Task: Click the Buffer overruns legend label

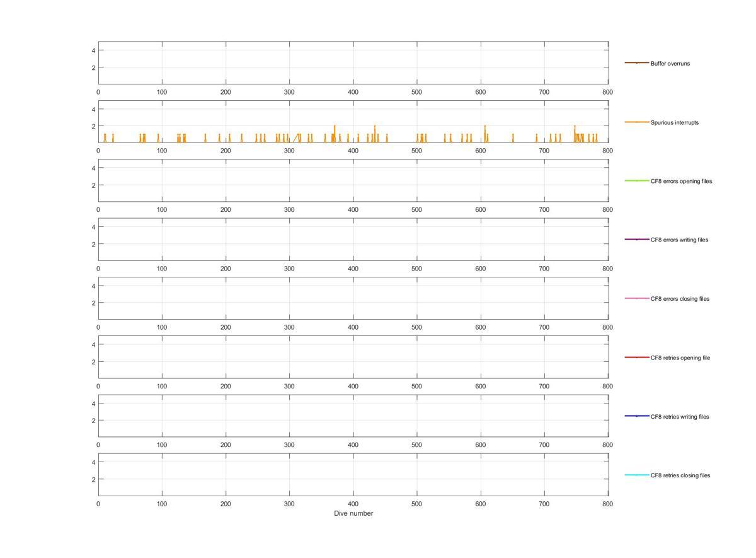Action: pyautogui.click(x=670, y=64)
